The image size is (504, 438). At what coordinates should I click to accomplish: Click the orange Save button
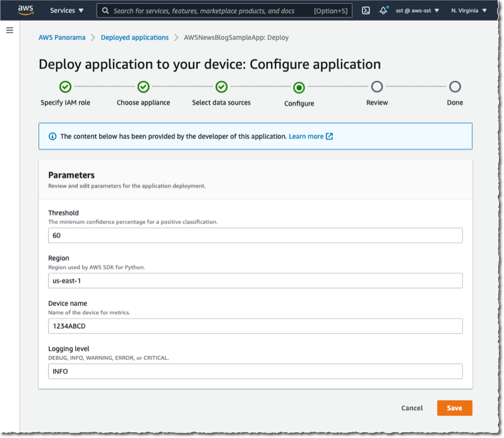[455, 408]
